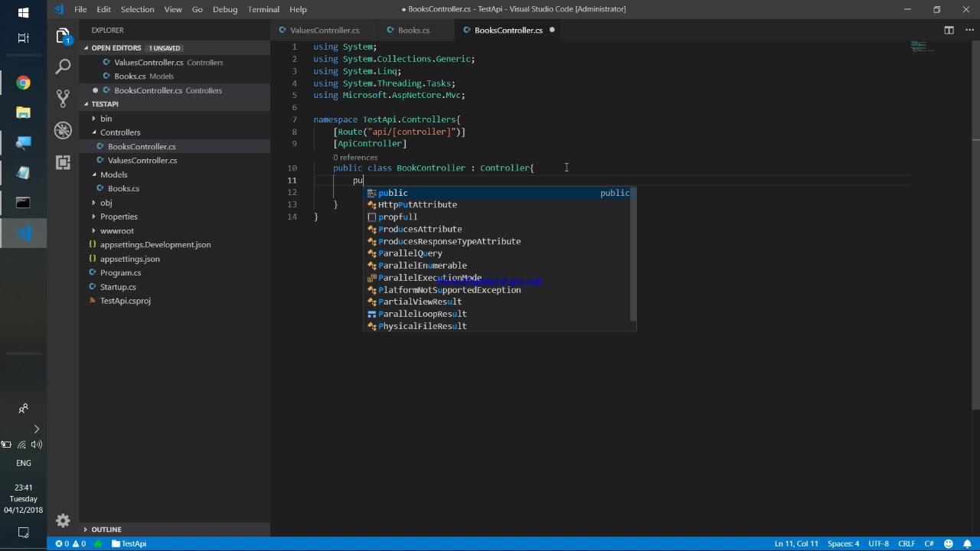Click the Split Editor icon
Image resolution: width=980 pixels, height=551 pixels.
(x=949, y=30)
